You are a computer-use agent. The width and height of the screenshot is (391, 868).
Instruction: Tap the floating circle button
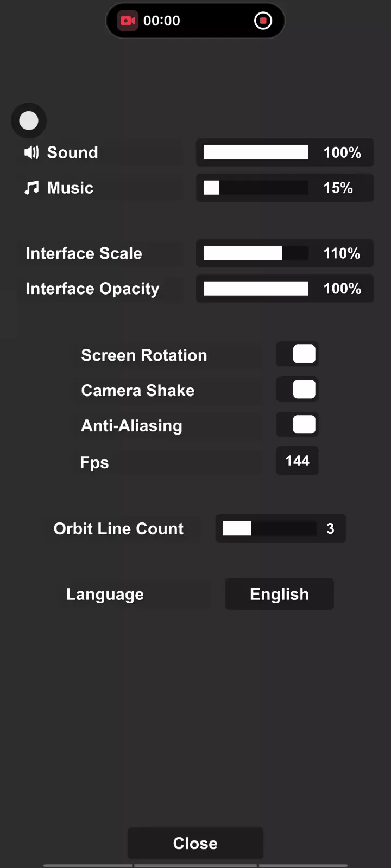(x=29, y=120)
